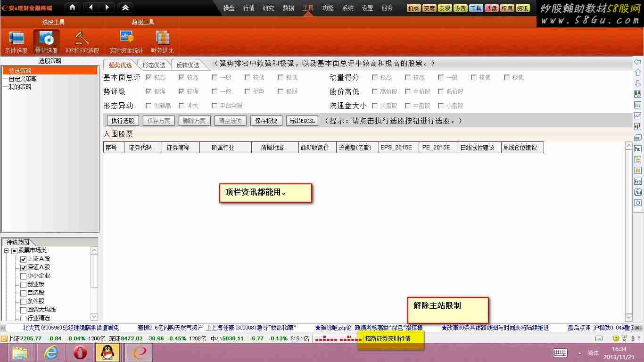This screenshot has height=362, width=644.
Task: Click grid table icon in right sidebar
Action: coord(637,105)
